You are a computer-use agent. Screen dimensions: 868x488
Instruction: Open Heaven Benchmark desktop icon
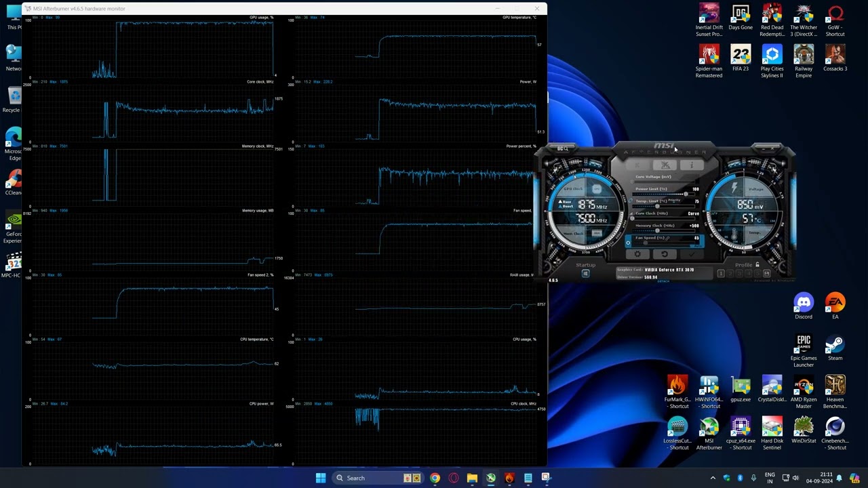(835, 392)
